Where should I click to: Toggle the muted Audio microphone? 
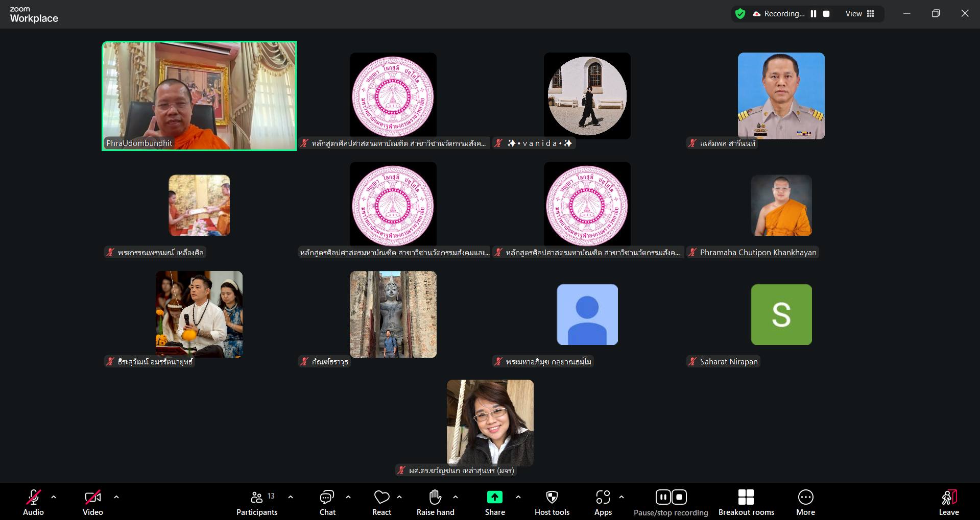(x=33, y=498)
